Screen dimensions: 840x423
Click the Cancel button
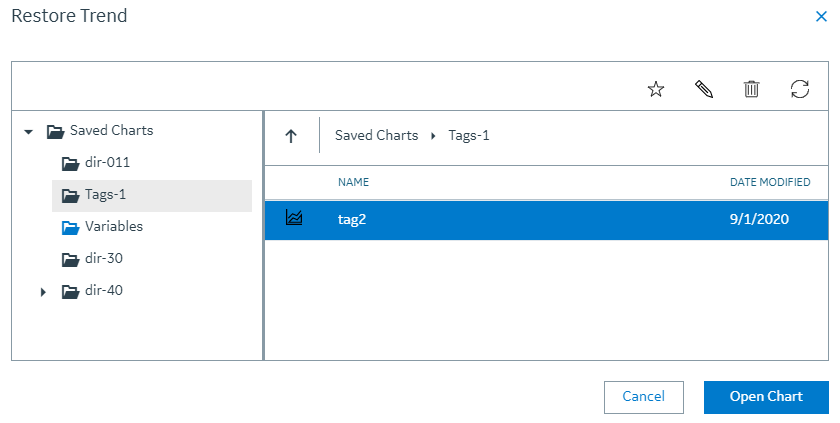[643, 397]
